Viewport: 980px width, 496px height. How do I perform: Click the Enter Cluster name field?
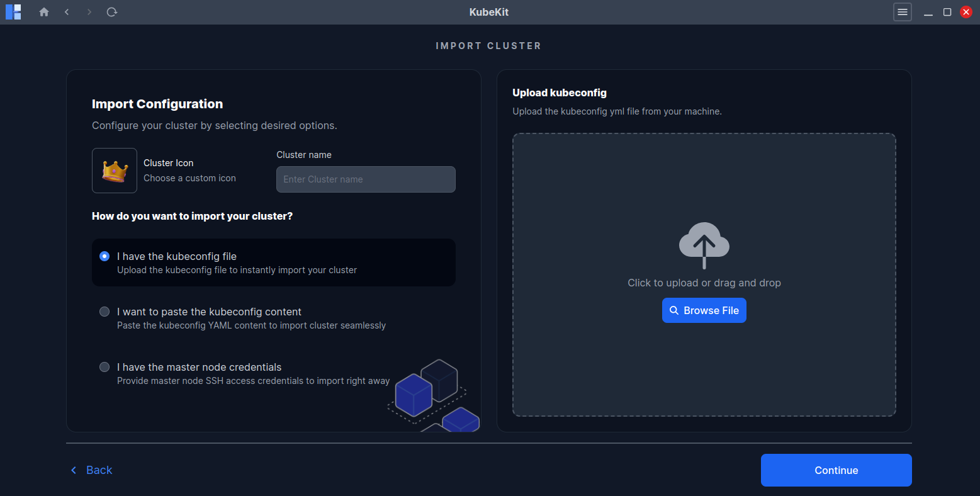pyautogui.click(x=365, y=179)
